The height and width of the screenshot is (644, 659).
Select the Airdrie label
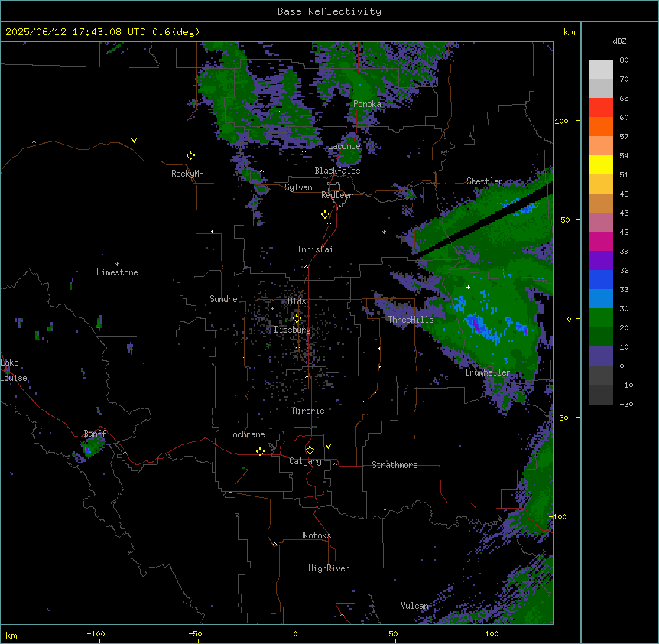(308, 411)
